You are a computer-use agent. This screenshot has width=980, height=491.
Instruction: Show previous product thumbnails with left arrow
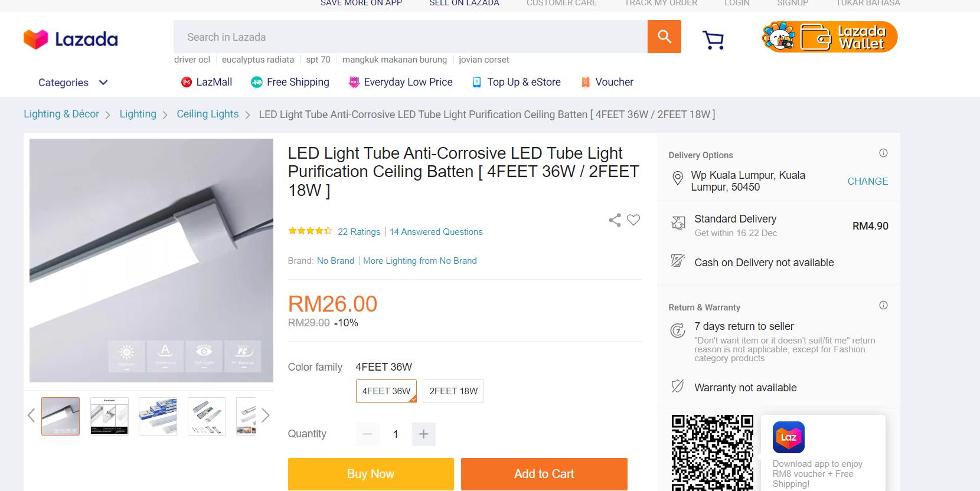(31, 415)
